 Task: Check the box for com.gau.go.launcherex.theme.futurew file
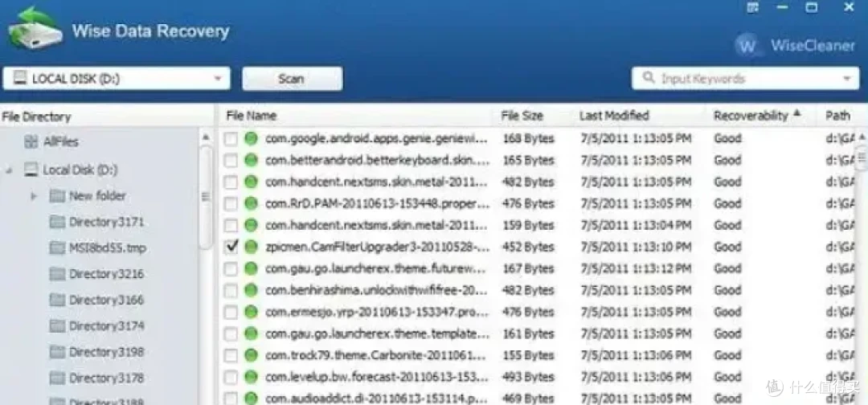(x=231, y=269)
